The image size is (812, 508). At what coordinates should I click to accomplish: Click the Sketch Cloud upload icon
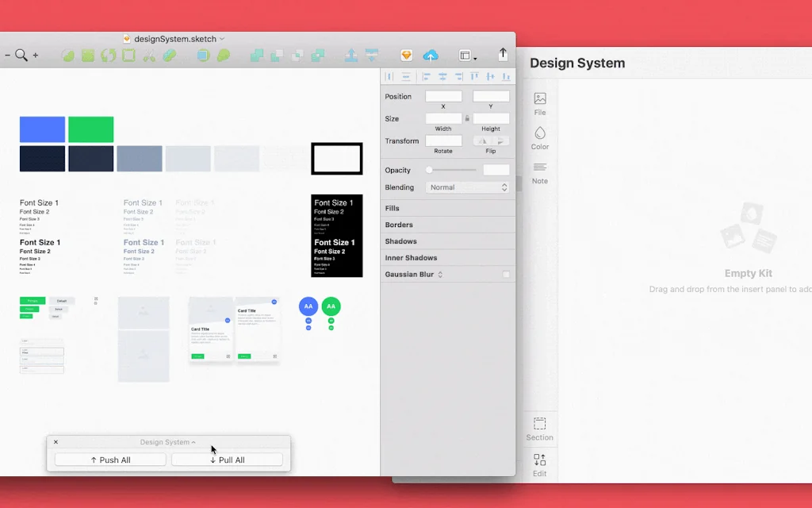[x=431, y=56]
